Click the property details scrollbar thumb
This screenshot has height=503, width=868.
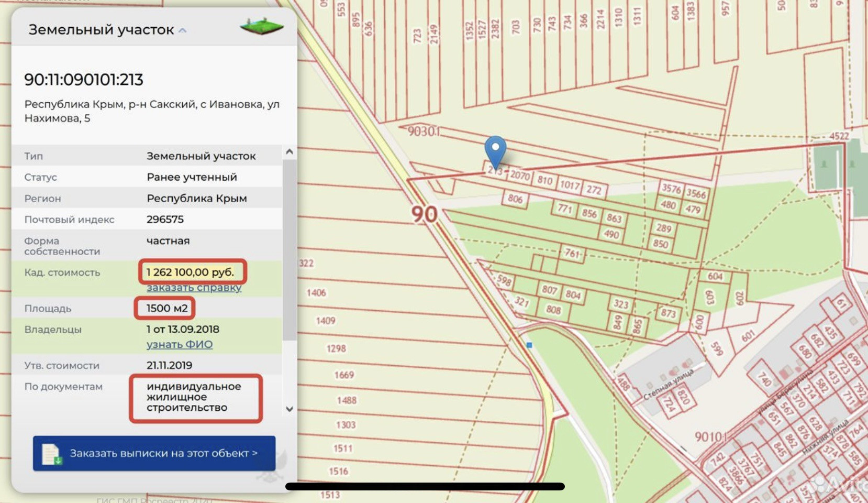289,249
